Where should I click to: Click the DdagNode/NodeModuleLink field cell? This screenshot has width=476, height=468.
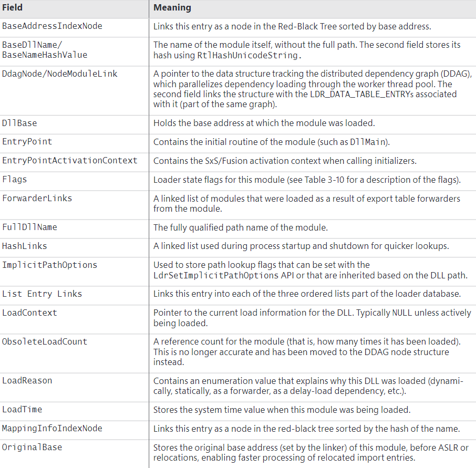tap(60, 74)
